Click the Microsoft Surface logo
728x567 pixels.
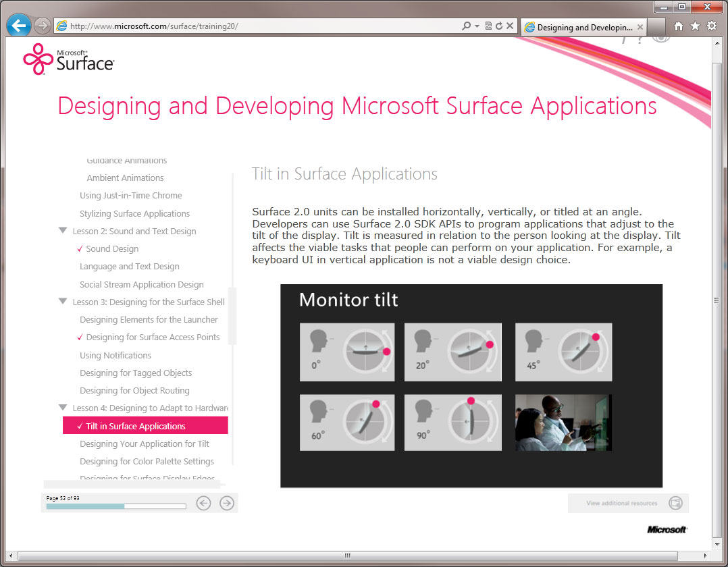[x=68, y=59]
